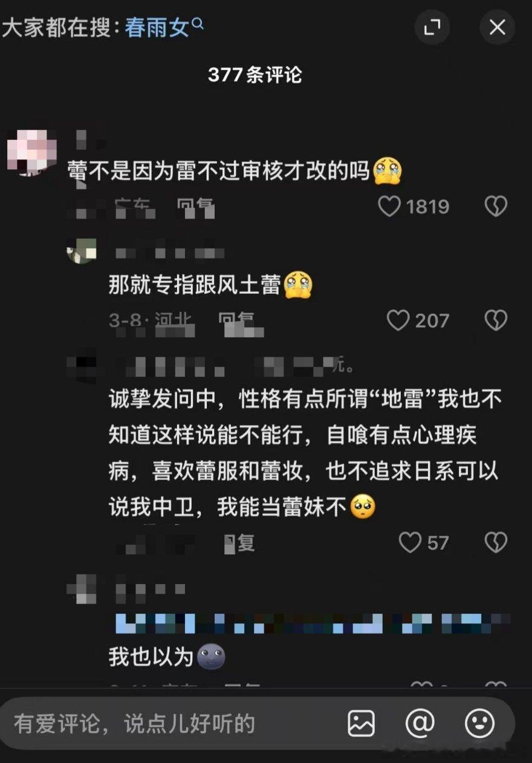Viewport: 532px width, 763px height.
Task: Select the 377条评论 header
Action: pos(255,75)
